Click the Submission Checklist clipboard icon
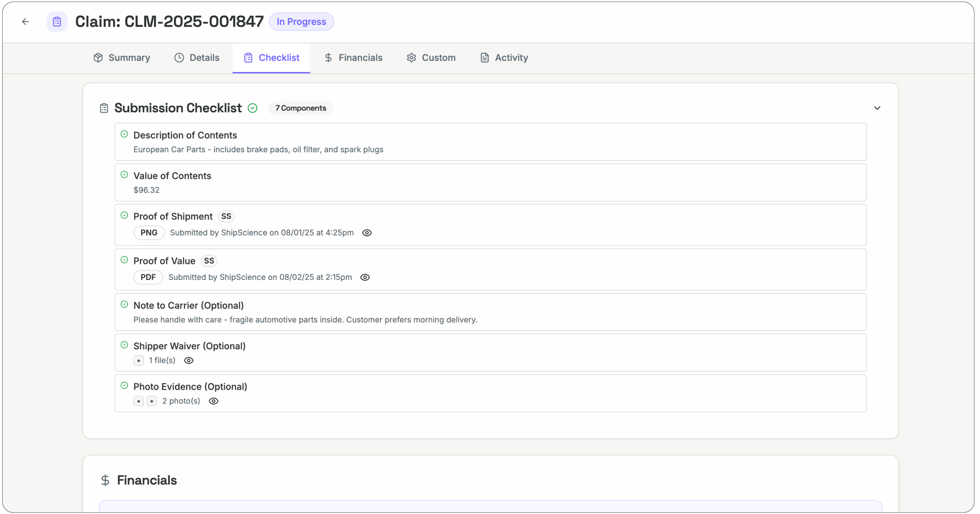The width and height of the screenshot is (980, 514). 104,108
